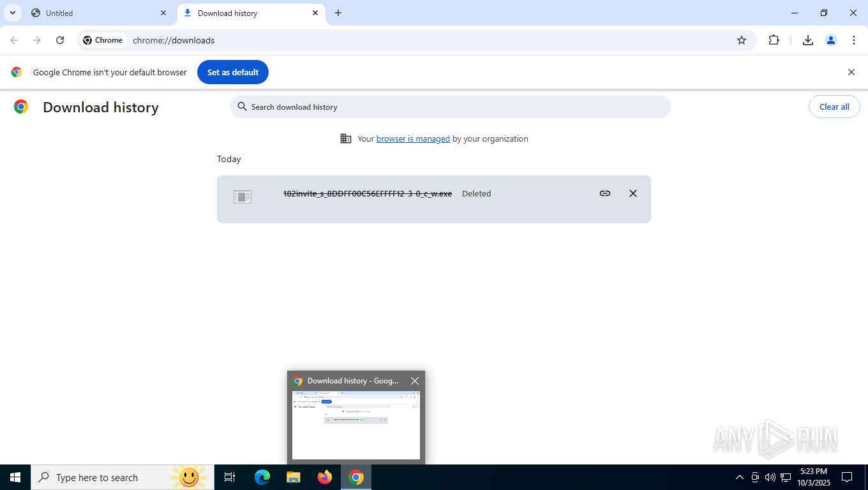This screenshot has width=868, height=490.
Task: Click the Chrome taskbar icon
Action: 356,477
